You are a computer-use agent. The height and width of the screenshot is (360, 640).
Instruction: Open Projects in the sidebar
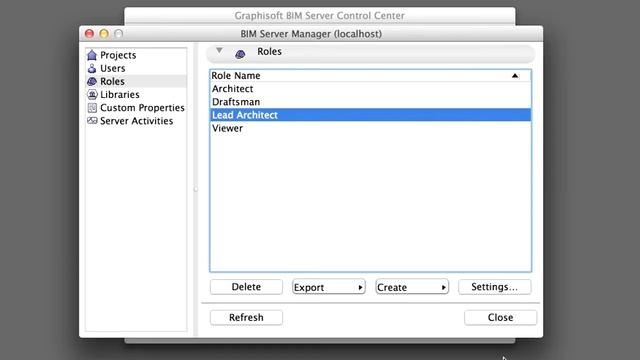pyautogui.click(x=118, y=55)
